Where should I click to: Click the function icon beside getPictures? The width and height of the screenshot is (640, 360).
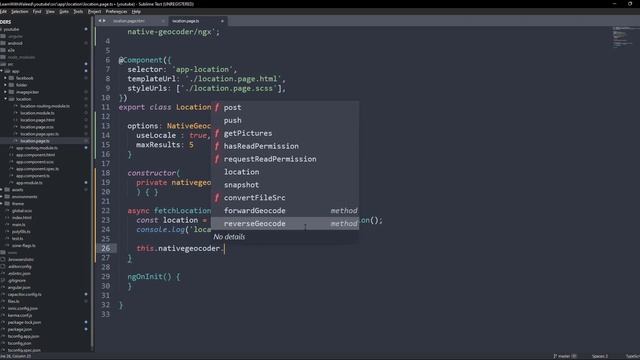(x=217, y=133)
